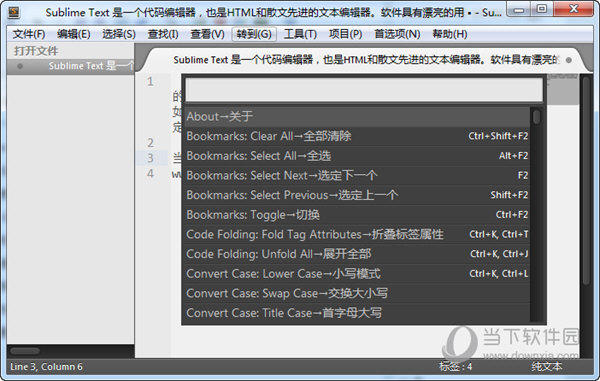Click the command palette search field
The image size is (600, 381).
pos(364,90)
